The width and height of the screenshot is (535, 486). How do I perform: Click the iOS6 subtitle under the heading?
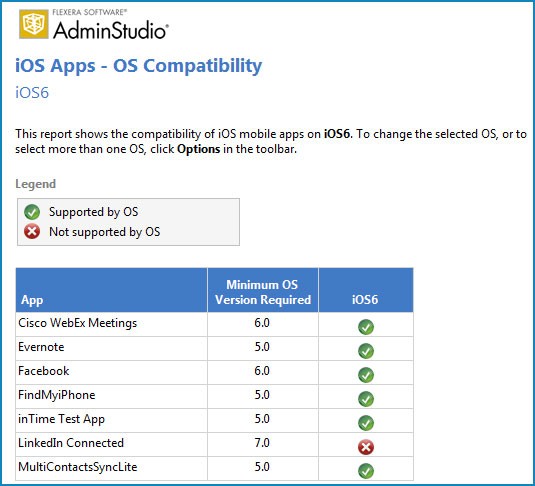point(32,92)
